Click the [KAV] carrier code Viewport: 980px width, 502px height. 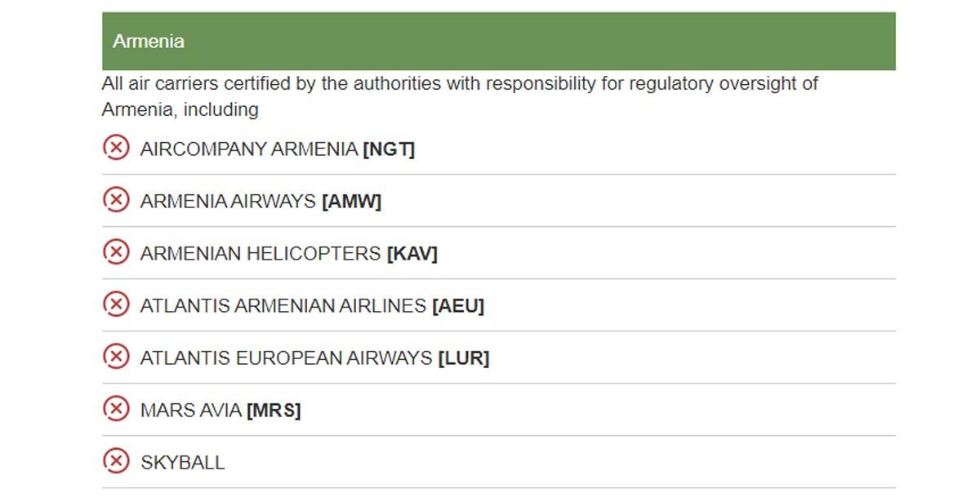point(412,254)
